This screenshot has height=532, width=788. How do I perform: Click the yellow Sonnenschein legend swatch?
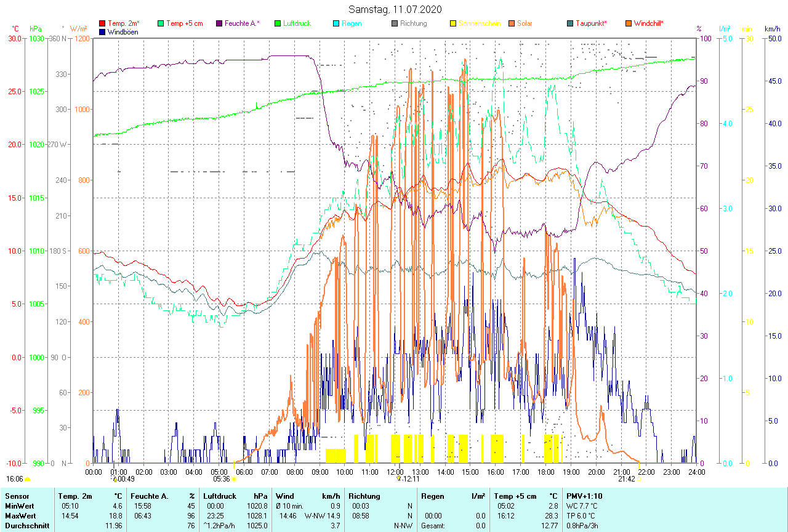click(x=453, y=23)
